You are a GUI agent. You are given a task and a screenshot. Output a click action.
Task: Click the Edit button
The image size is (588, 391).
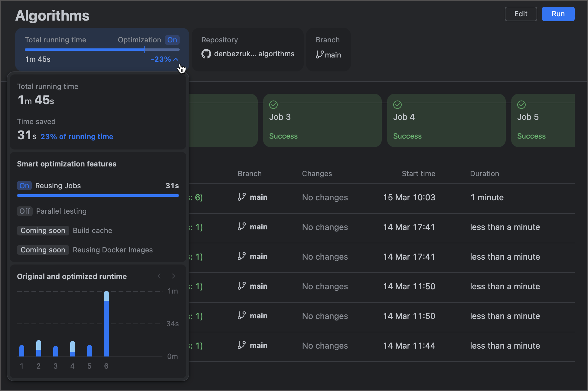[x=521, y=14]
